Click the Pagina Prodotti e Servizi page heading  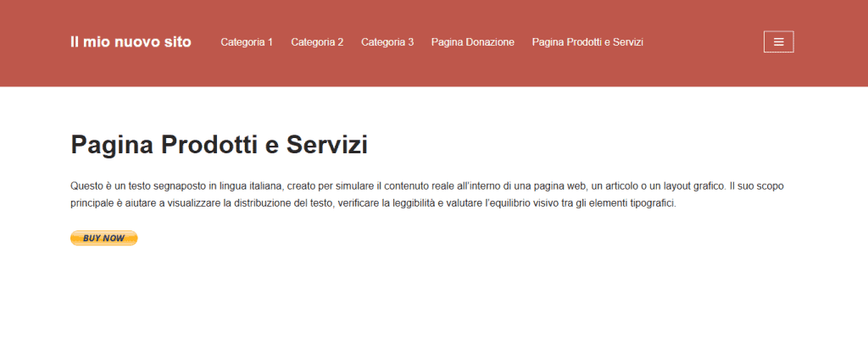219,145
